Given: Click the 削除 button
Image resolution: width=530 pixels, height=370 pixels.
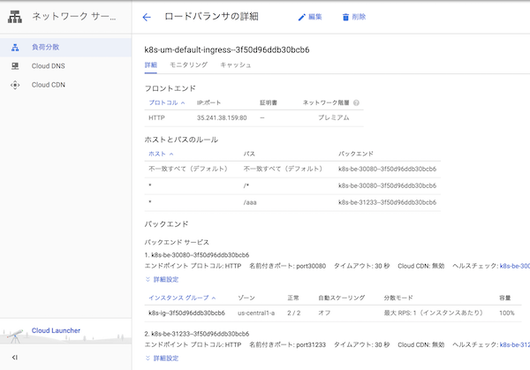Looking at the screenshot, I should (x=354, y=17).
